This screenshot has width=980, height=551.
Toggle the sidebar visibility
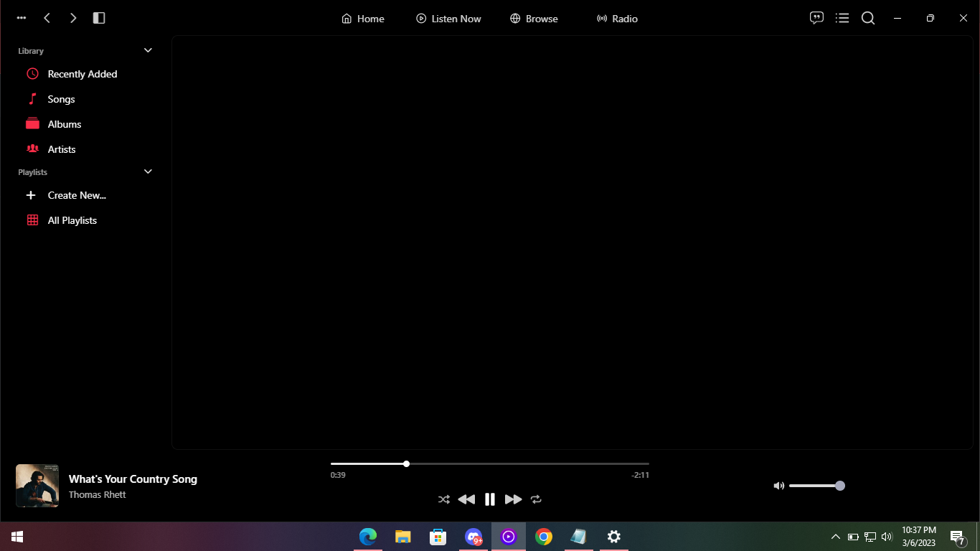pos(98,18)
